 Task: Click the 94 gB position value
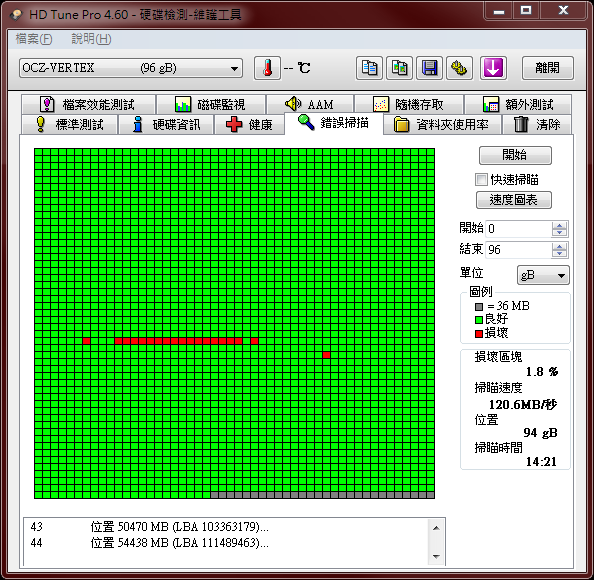click(540, 433)
